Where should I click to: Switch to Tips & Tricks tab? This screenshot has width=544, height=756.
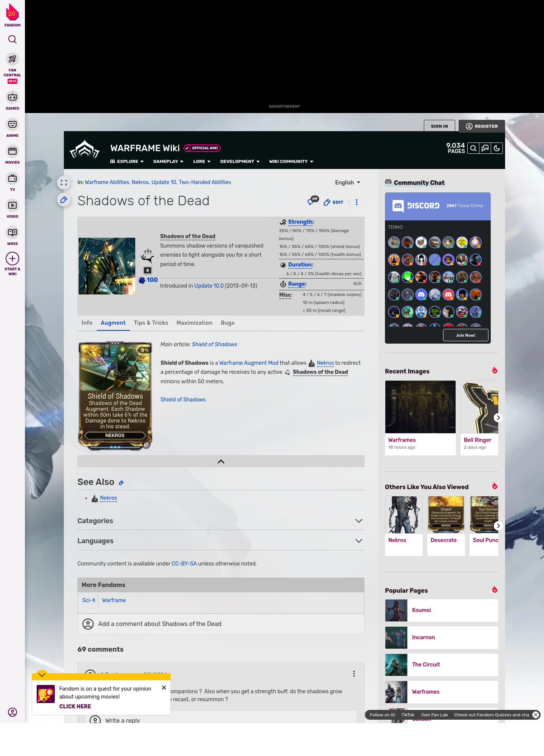click(151, 323)
